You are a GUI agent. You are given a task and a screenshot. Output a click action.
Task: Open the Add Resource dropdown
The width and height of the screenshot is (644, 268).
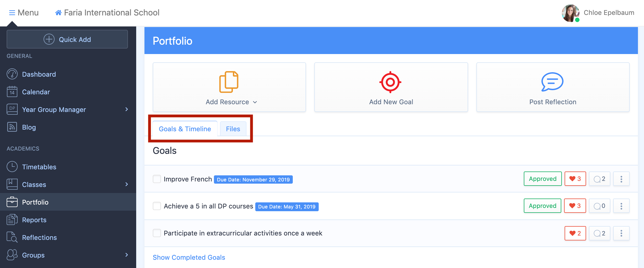[231, 102]
